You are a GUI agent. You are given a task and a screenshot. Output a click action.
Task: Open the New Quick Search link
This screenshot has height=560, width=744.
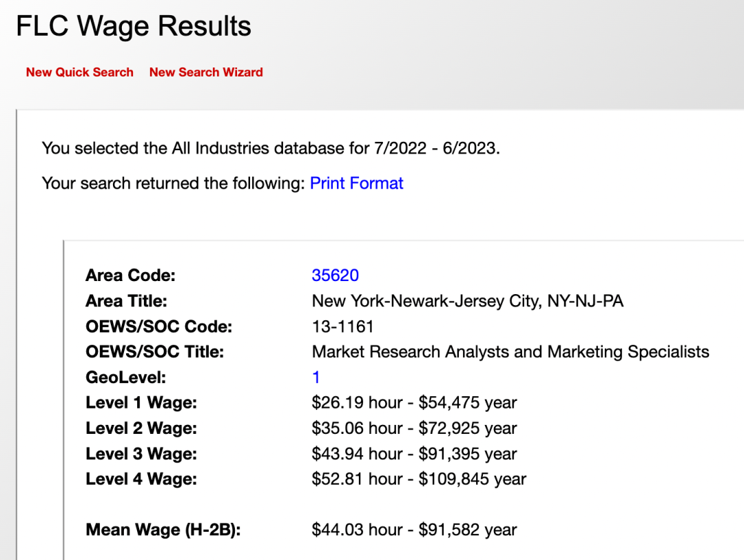point(80,72)
